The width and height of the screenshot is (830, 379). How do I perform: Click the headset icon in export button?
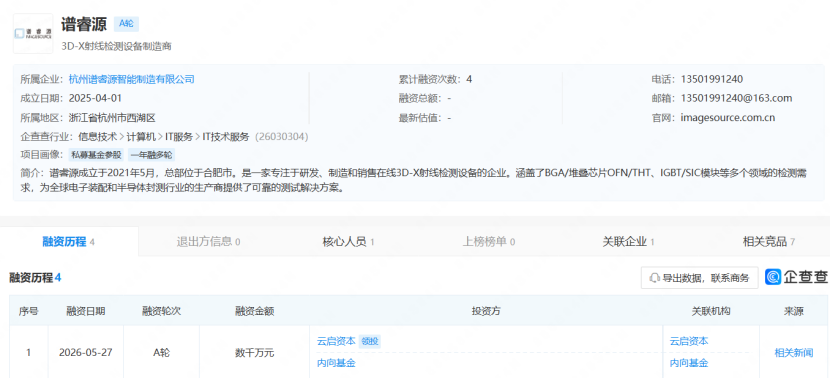click(x=655, y=277)
